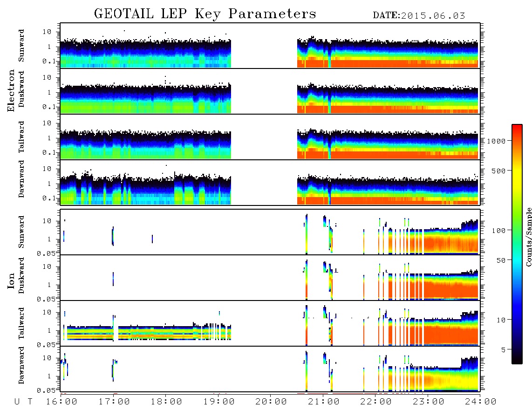This screenshot has width=532, height=410.
Task: Click the 'Counts/Sample' colorbar label
Action: coord(528,237)
